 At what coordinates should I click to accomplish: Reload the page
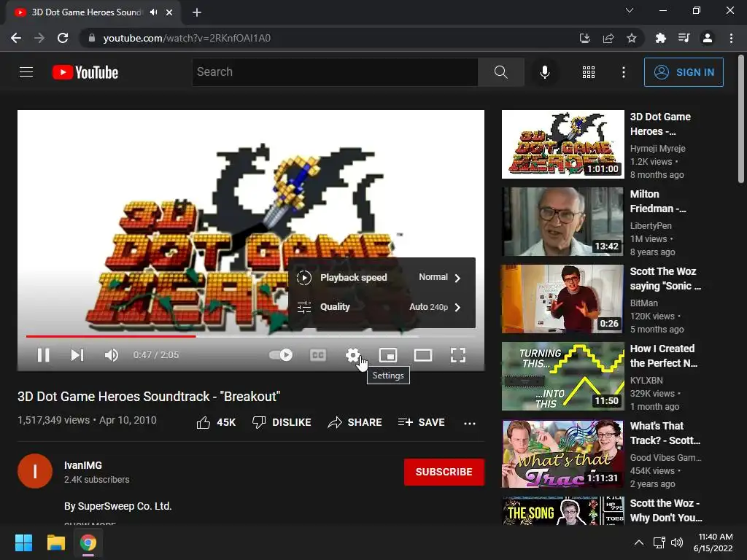coord(63,38)
